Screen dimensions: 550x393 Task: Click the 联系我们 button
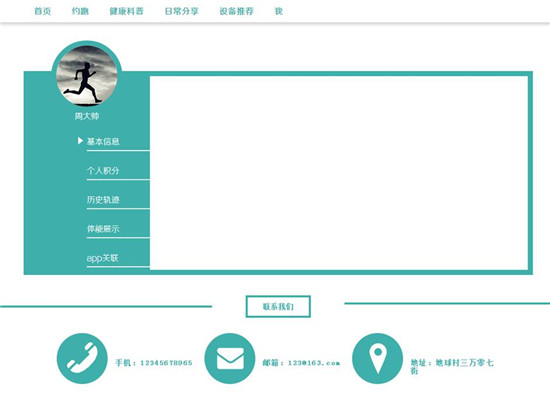pos(278,307)
